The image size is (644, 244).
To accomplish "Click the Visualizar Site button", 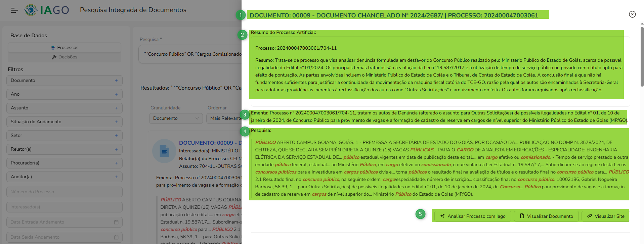I will 605,216.
